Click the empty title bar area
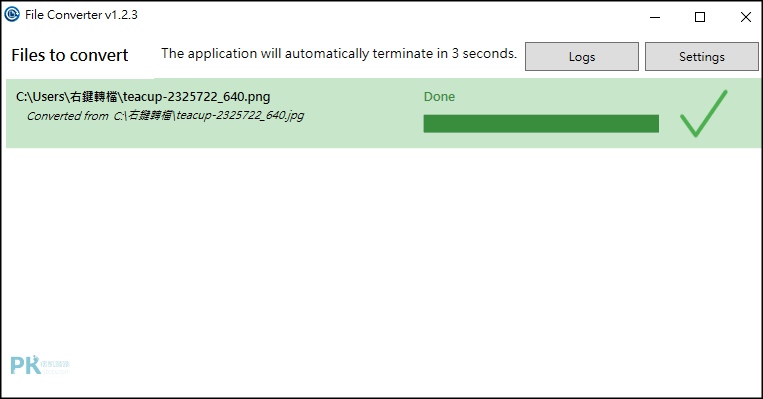The image size is (763, 399). pyautogui.click(x=389, y=16)
